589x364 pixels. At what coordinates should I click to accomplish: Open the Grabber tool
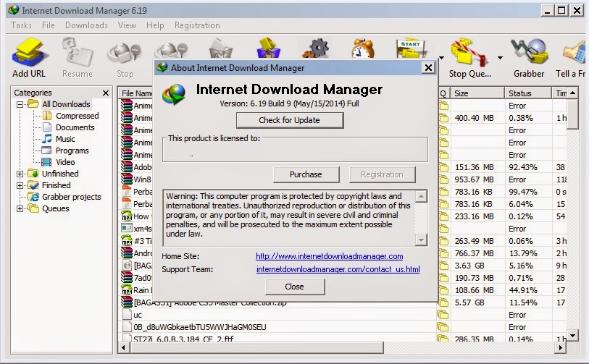click(x=529, y=52)
